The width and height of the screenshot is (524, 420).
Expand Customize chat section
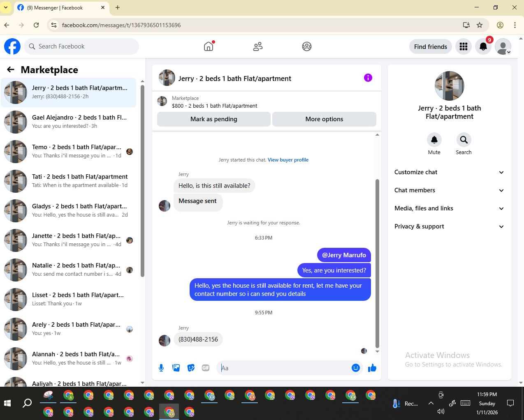450,172
